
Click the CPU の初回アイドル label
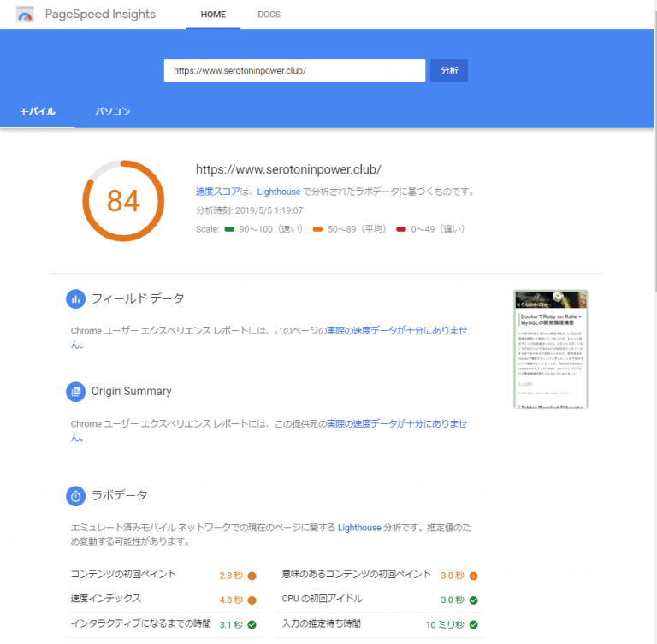(323, 599)
